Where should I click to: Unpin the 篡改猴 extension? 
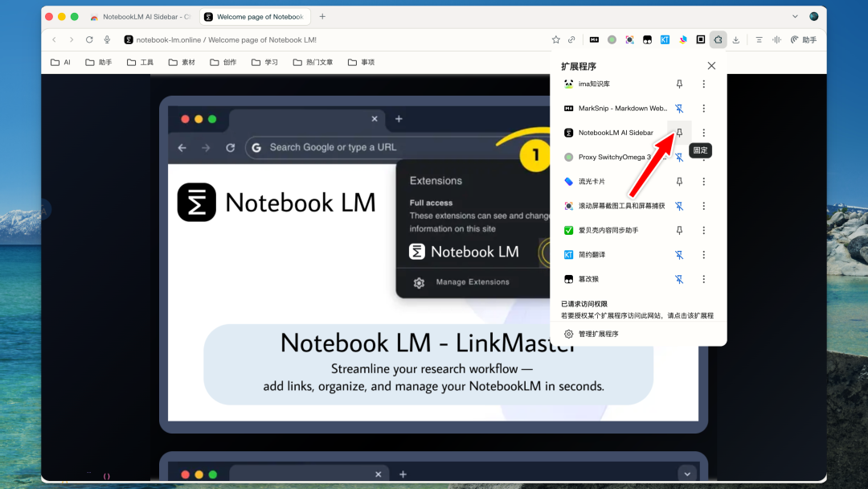[679, 279]
